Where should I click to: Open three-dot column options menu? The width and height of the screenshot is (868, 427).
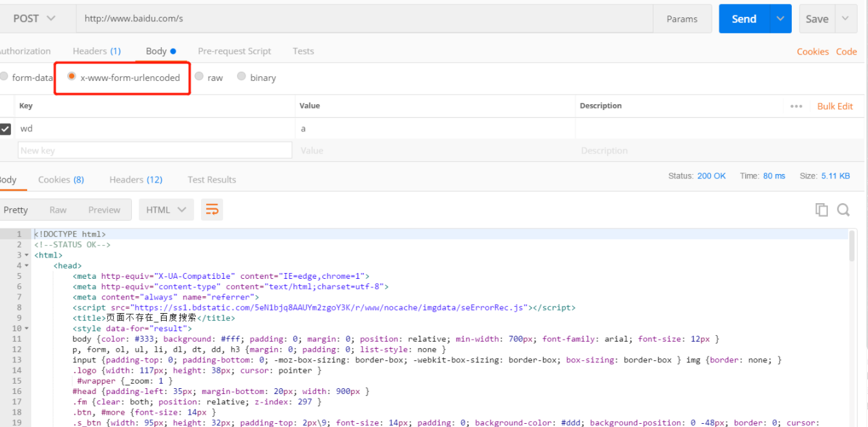(796, 106)
